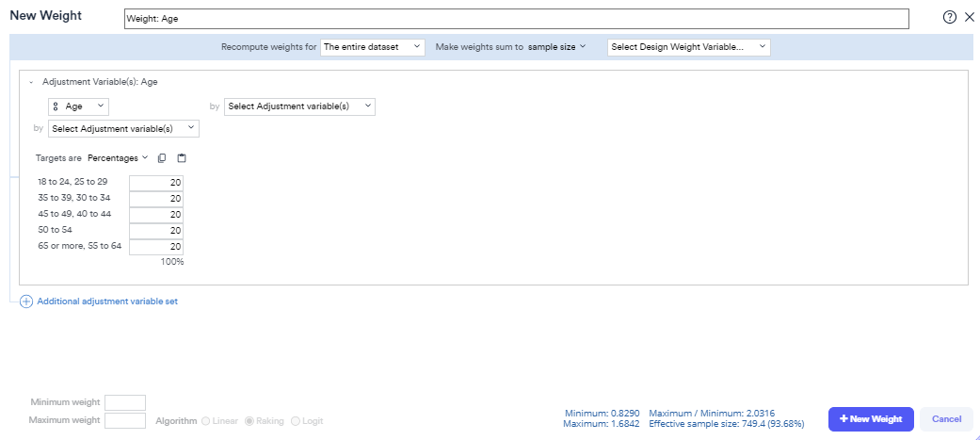Click the 'Maximum: 1.6842' statistic
This screenshot has height=440, width=980.
[602, 424]
